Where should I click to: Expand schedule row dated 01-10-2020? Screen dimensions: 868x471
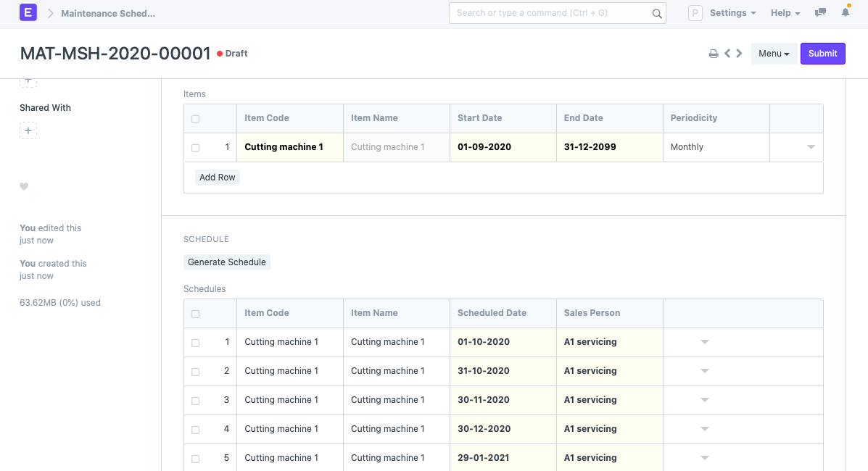coord(704,342)
